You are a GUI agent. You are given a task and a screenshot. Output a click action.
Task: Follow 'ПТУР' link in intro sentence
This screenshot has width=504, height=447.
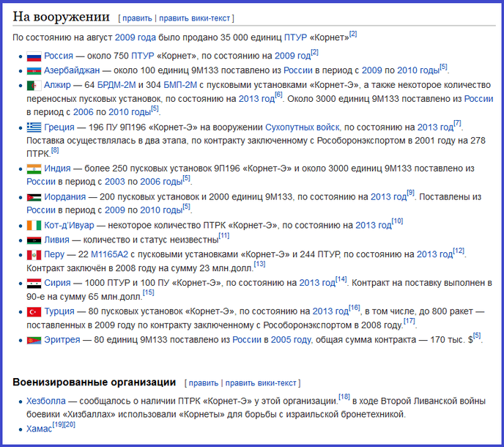[295, 37]
